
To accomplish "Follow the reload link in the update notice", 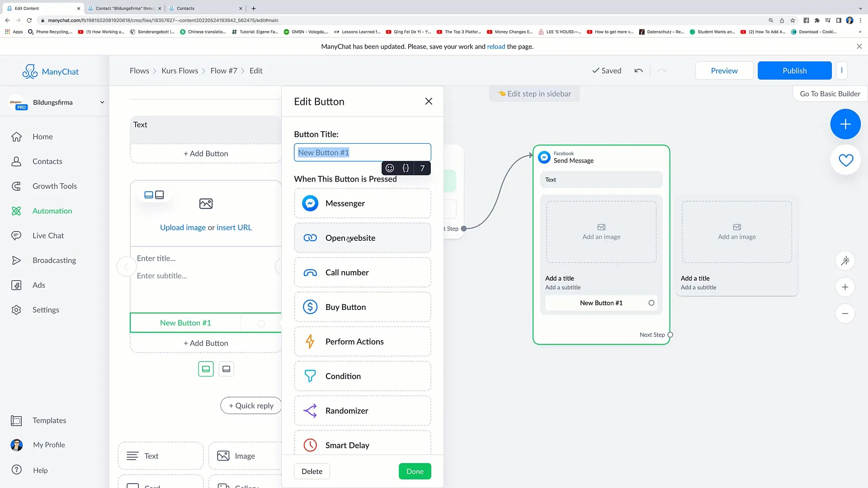I will [x=496, y=47].
